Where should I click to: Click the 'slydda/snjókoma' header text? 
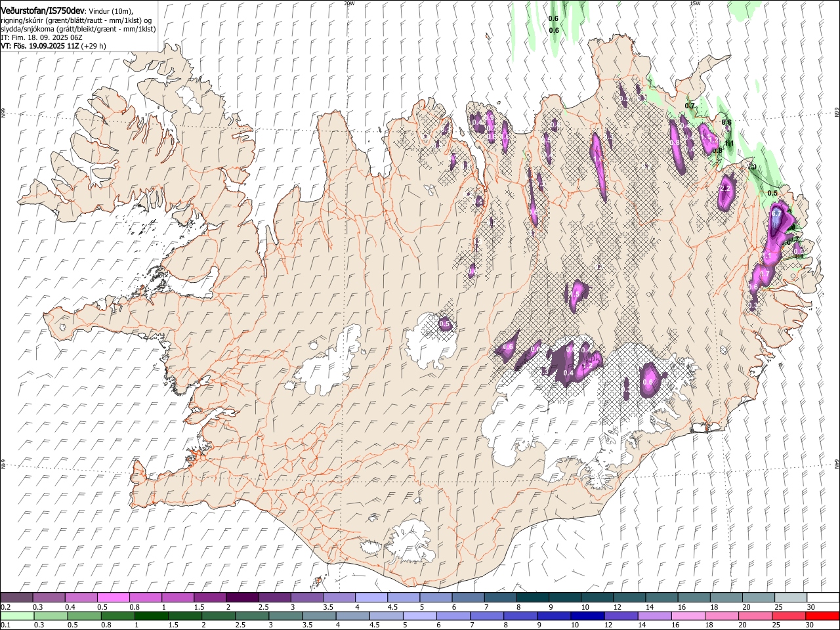tap(27, 29)
